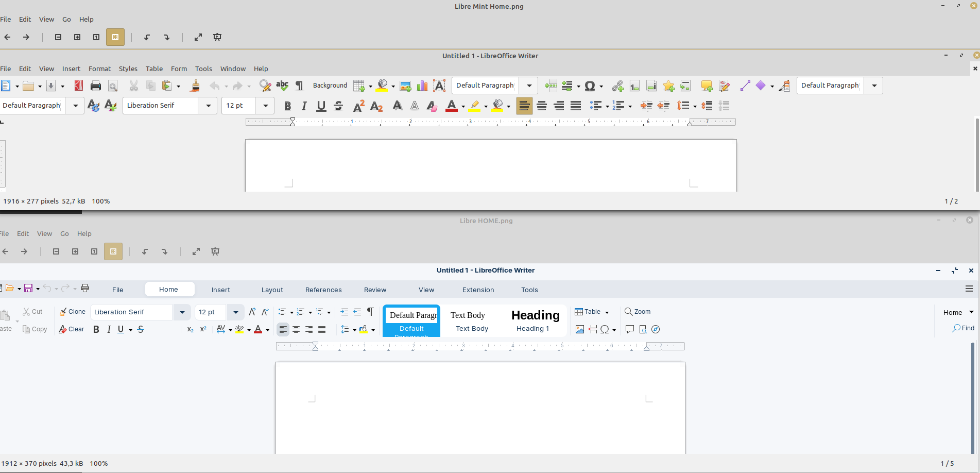980x473 pixels.
Task: Click Increase Indent icon in tabbed ribbon
Action: pos(344,312)
